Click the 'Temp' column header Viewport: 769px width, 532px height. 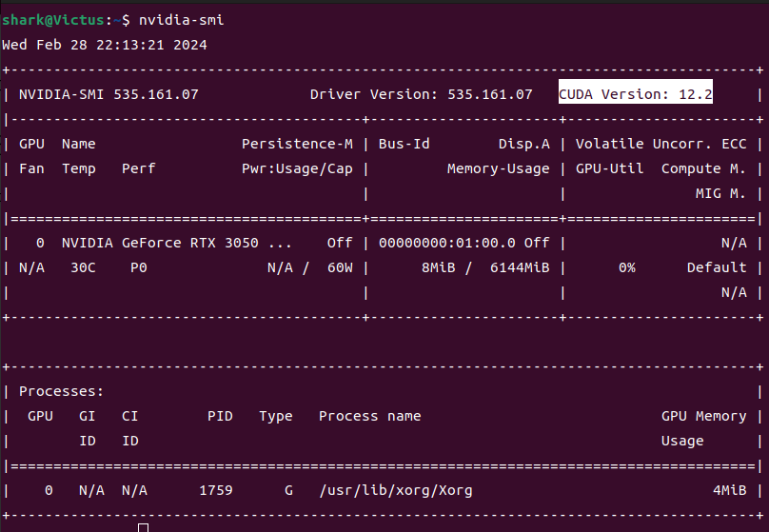point(79,168)
